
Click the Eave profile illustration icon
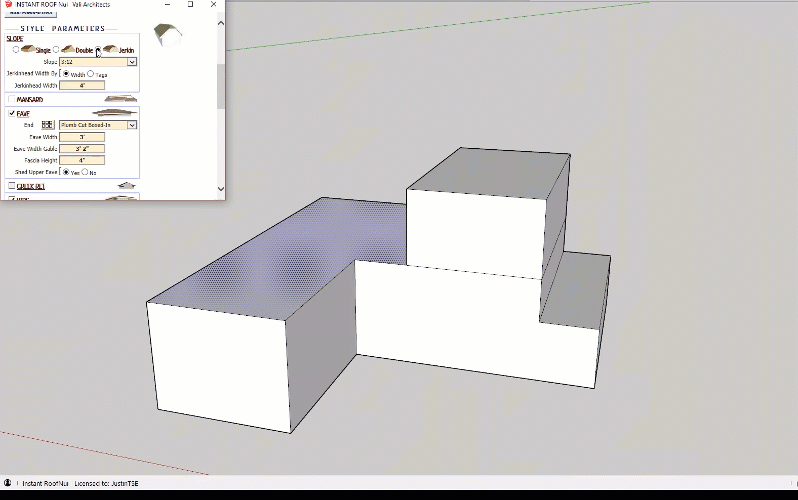[115, 113]
